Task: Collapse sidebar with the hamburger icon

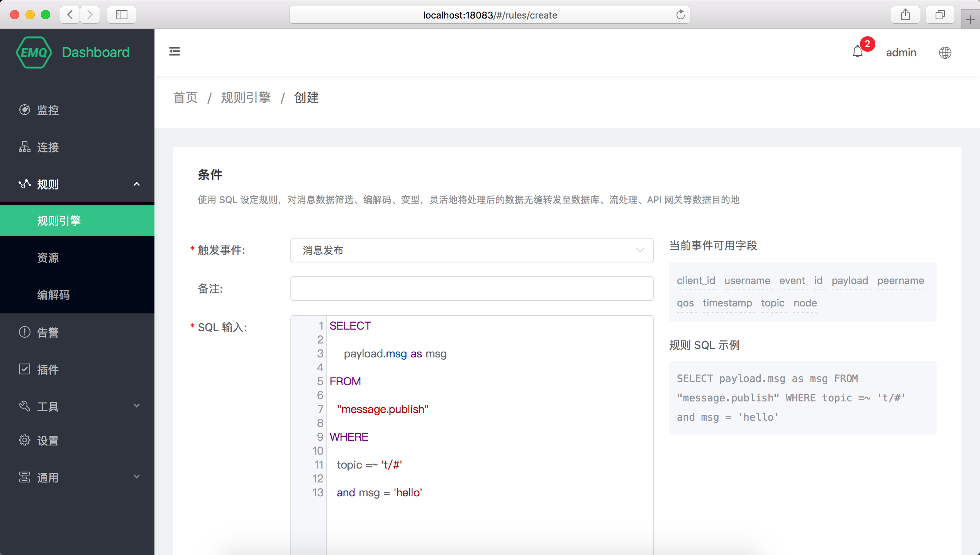Action: (175, 51)
